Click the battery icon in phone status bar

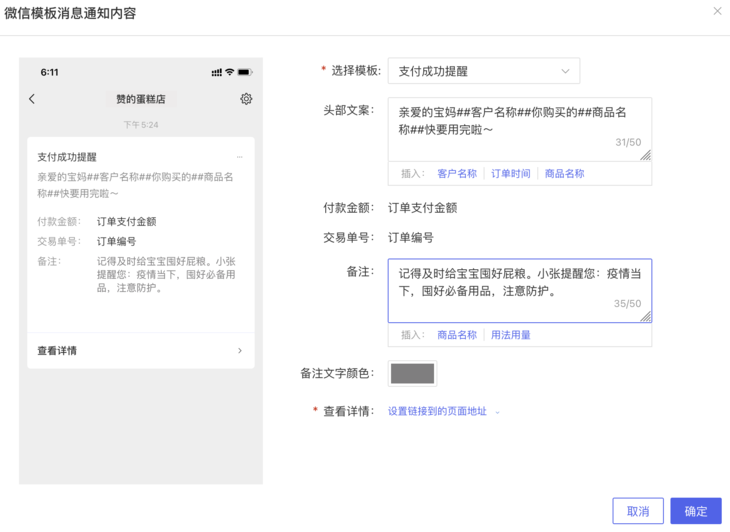click(245, 72)
